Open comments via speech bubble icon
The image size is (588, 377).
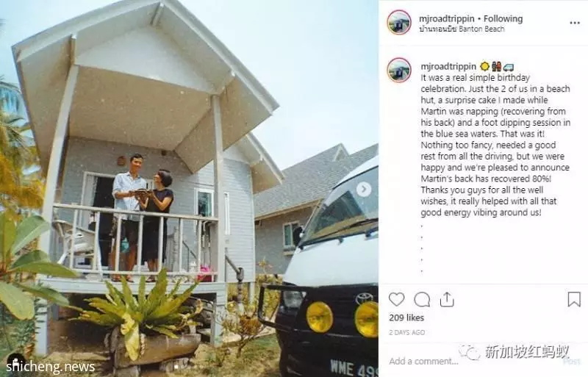point(422,299)
